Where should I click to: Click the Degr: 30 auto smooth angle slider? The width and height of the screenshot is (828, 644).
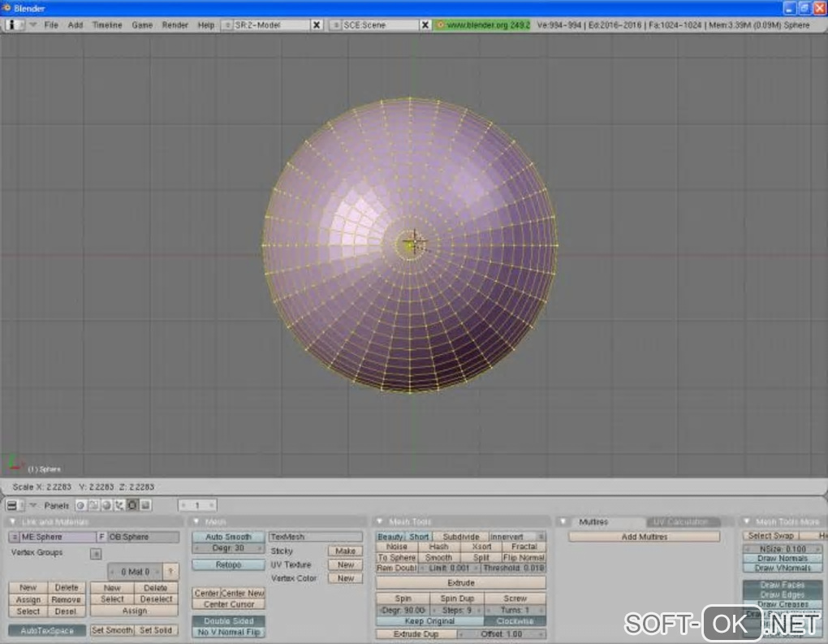228,548
